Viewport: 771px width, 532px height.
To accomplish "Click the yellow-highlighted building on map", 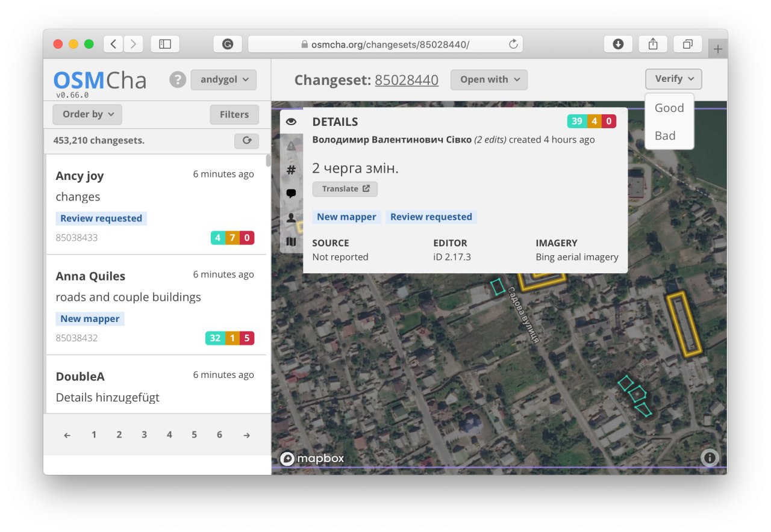I will [x=685, y=325].
